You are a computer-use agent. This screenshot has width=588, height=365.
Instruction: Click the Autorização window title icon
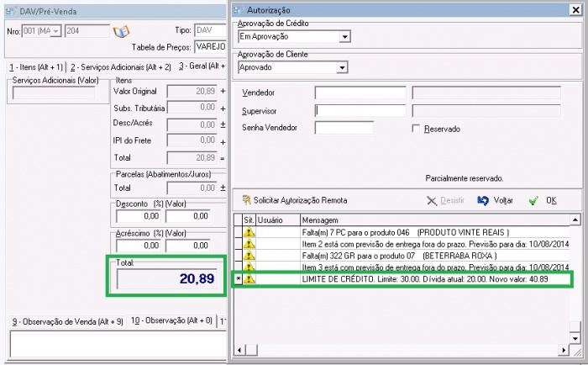[241, 8]
